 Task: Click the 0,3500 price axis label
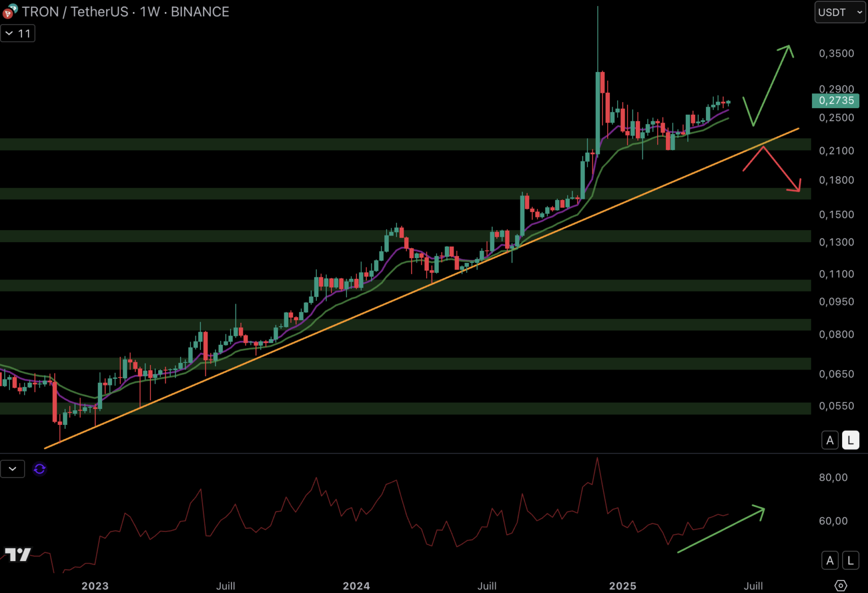[836, 53]
